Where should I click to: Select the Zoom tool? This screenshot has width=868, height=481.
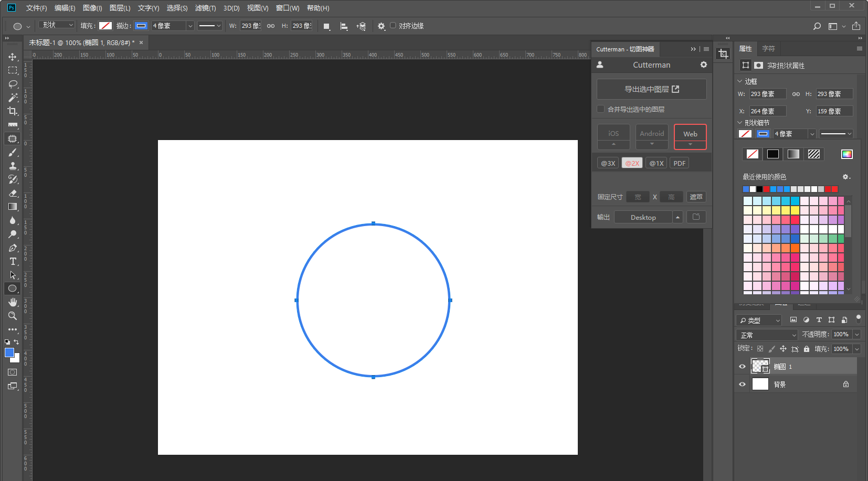[x=13, y=316]
